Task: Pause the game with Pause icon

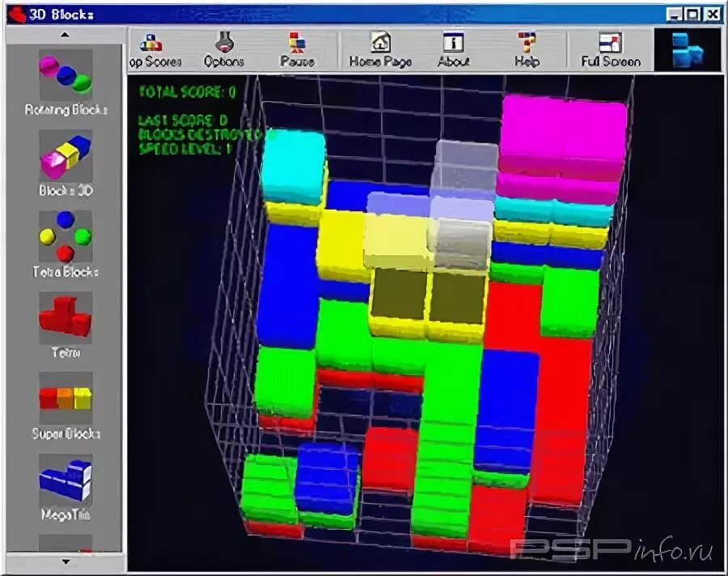Action: (x=297, y=42)
